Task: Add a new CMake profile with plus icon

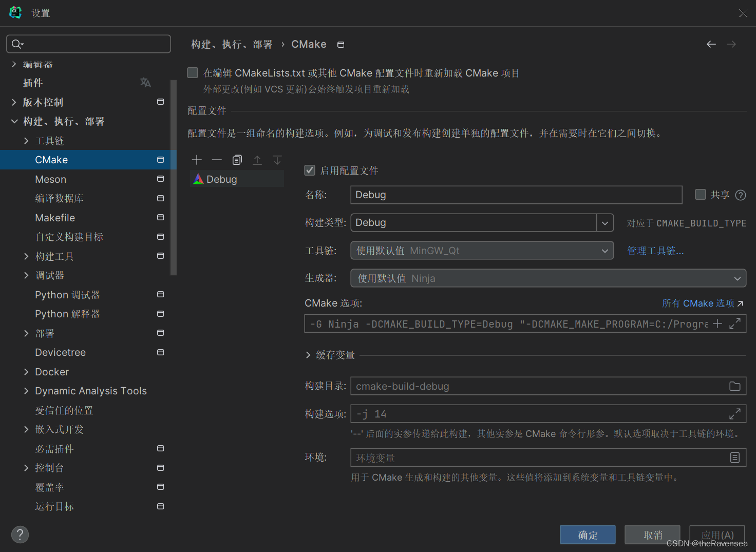Action: click(197, 160)
